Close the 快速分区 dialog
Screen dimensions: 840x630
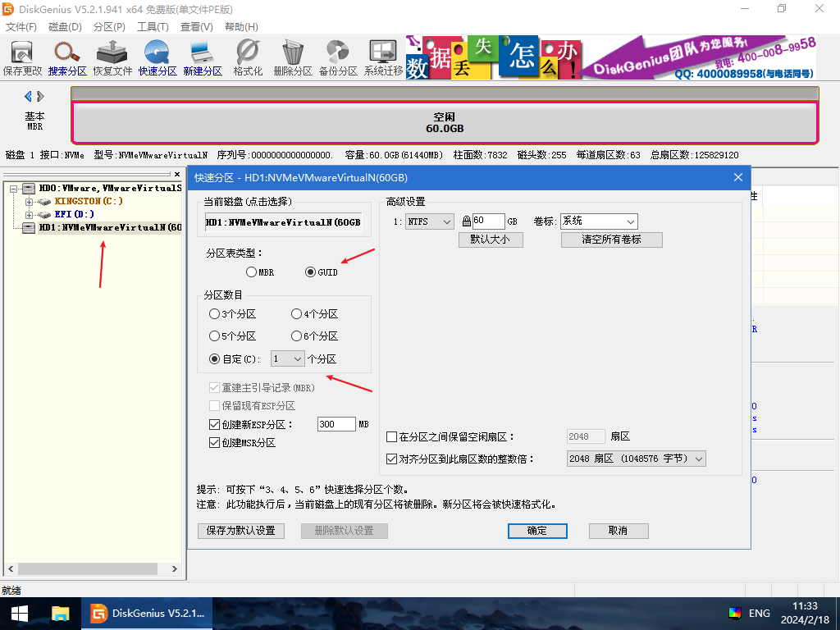click(x=738, y=177)
